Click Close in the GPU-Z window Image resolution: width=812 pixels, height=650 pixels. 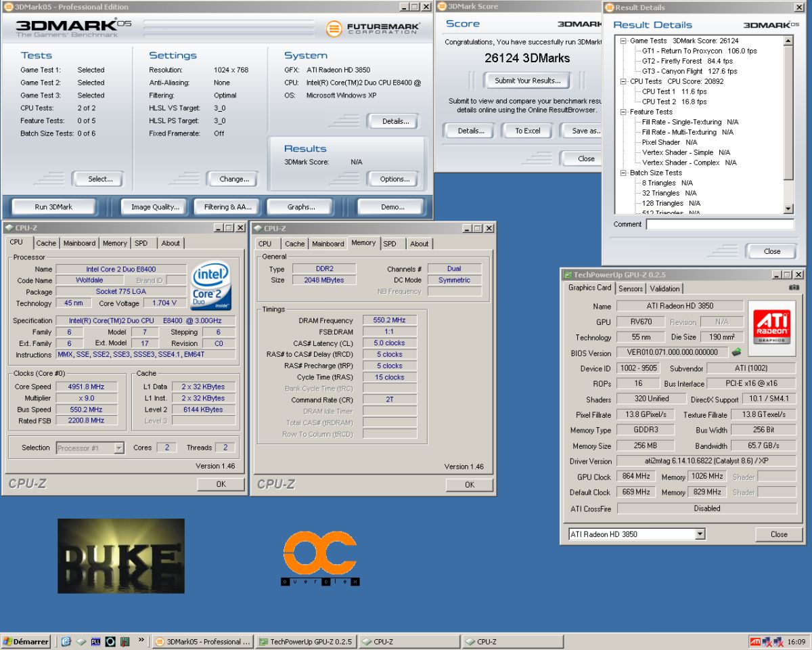[x=779, y=534]
